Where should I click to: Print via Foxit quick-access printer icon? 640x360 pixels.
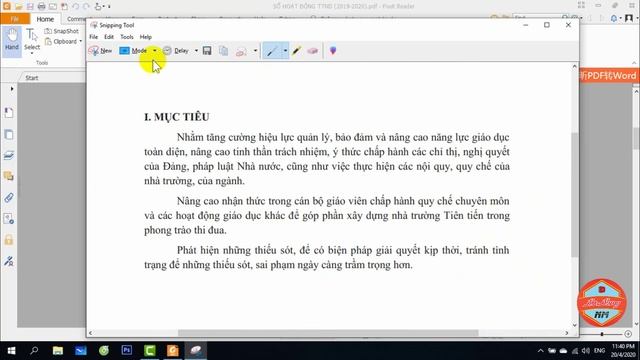41,6
